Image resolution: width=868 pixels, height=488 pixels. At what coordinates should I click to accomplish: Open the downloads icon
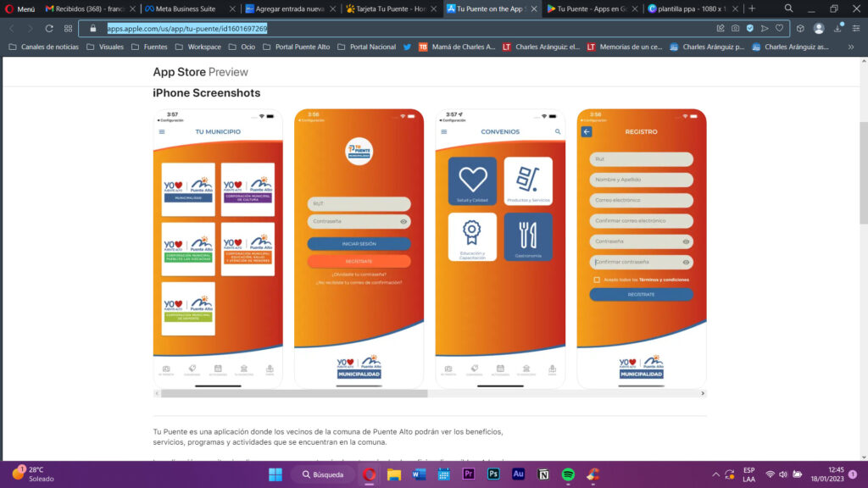coord(837,28)
